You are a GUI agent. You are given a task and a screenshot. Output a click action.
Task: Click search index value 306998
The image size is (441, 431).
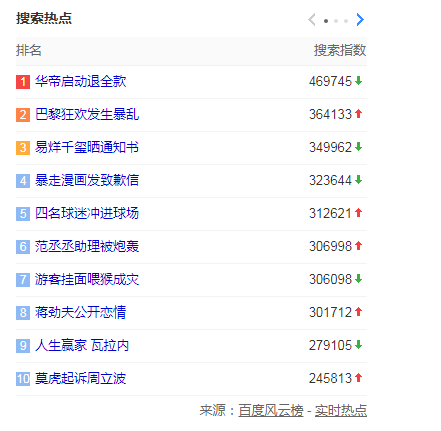pos(330,246)
